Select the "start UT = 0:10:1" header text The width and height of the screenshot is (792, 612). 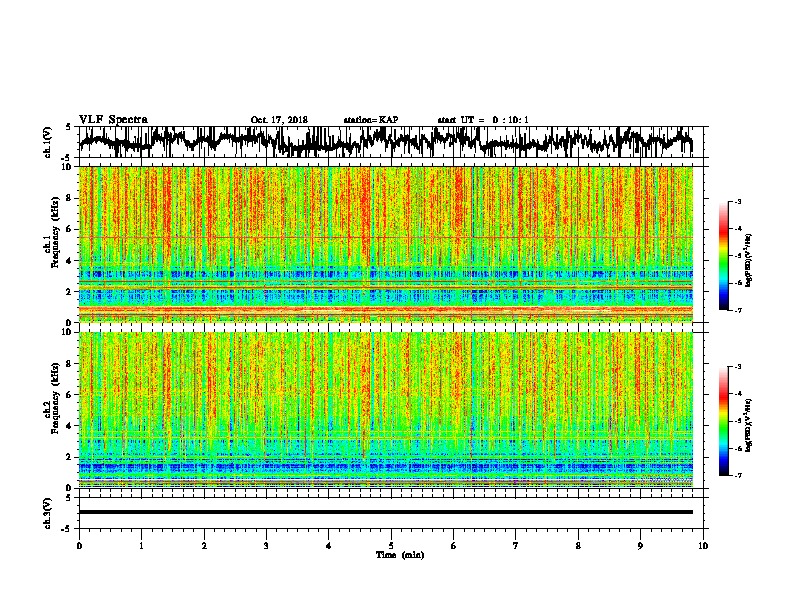pyautogui.click(x=483, y=120)
